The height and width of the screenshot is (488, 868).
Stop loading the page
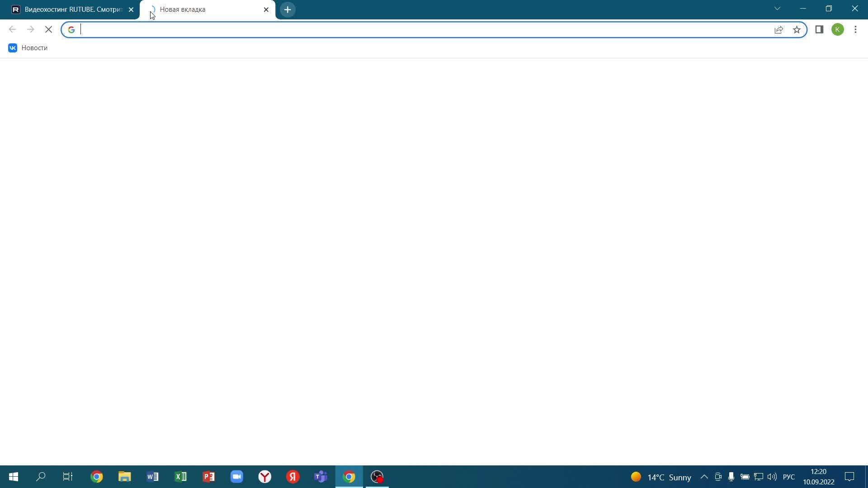pos(49,30)
